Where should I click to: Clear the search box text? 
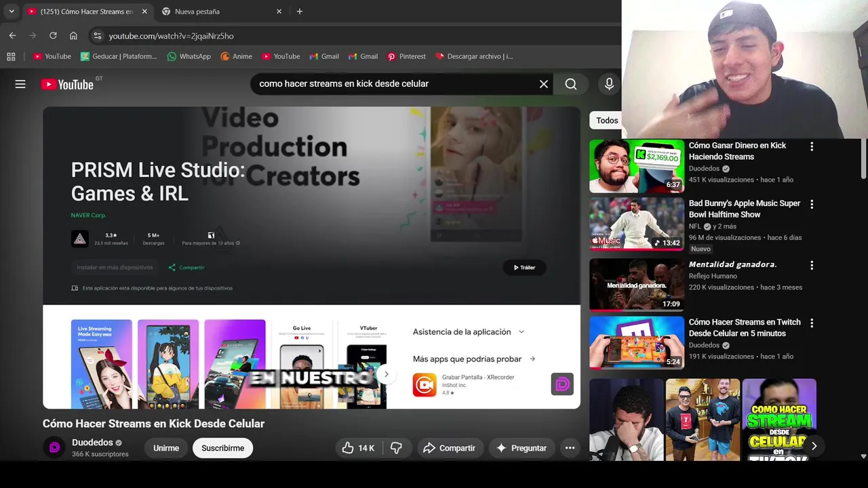(543, 84)
